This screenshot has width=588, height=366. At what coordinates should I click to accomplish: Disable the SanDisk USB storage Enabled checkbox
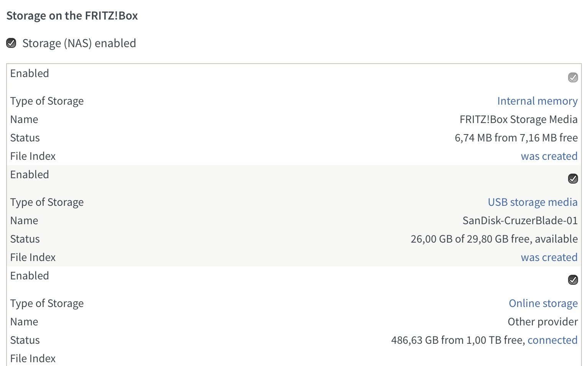click(573, 179)
